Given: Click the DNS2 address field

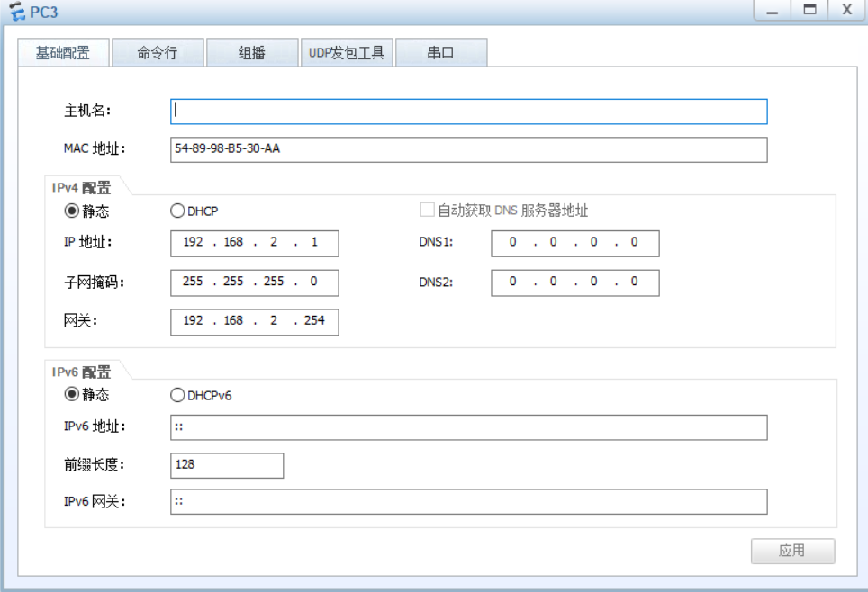Looking at the screenshot, I should [575, 283].
